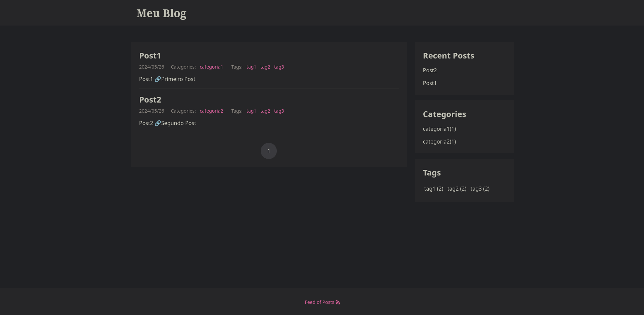This screenshot has width=644, height=315.
Task: Filter by tag1 (2) in Tags panel
Action: point(434,189)
